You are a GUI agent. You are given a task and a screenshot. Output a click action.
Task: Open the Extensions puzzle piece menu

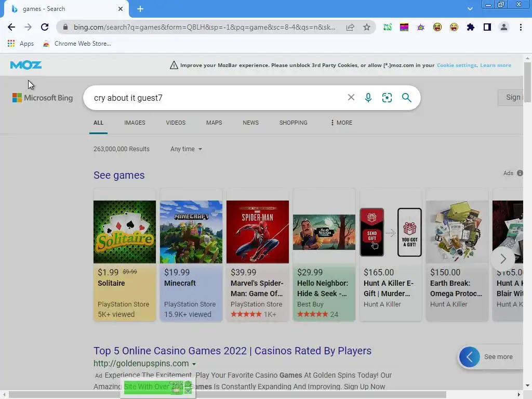click(471, 27)
